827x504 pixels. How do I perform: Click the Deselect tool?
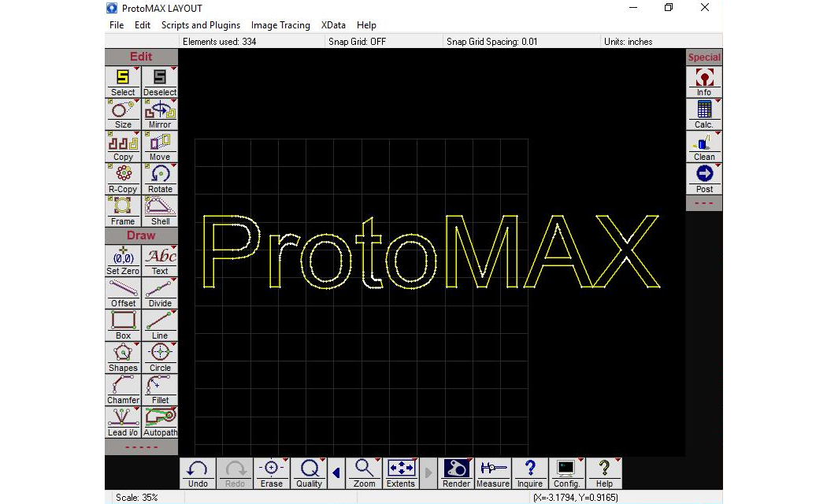pos(160,81)
